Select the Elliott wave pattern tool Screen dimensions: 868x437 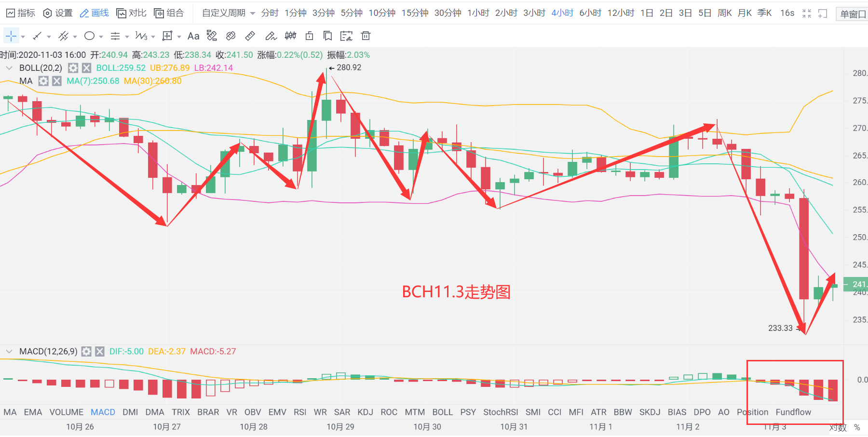click(x=141, y=36)
